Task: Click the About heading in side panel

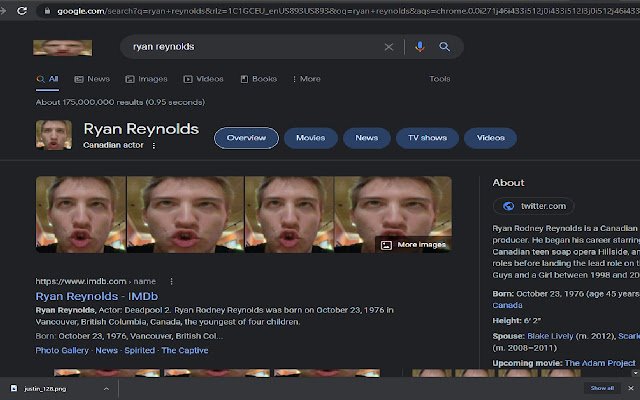Action: (x=508, y=183)
